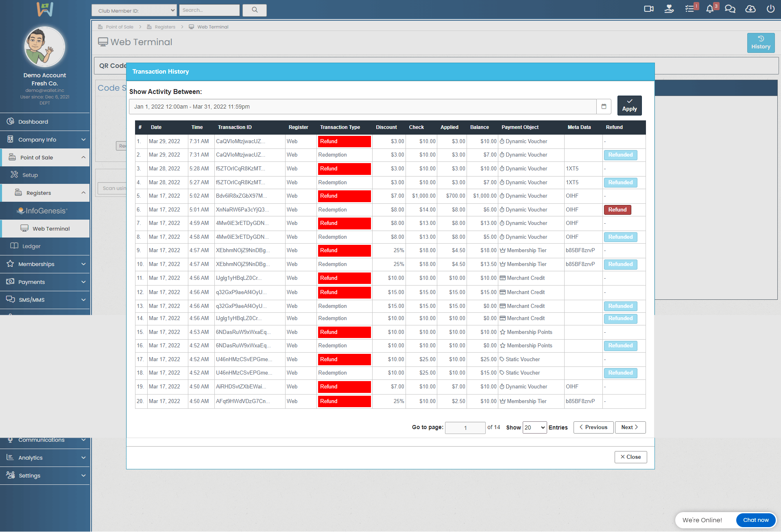The height and width of the screenshot is (532, 781).
Task: Click the video camera icon in top bar
Action: (x=648, y=9)
